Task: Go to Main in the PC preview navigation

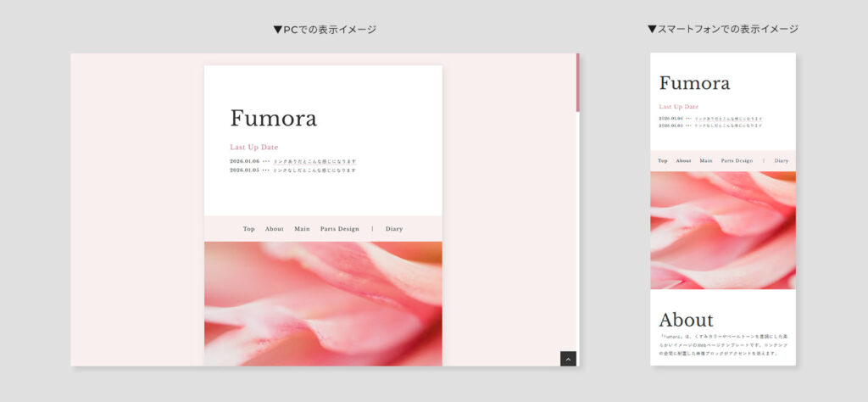Action: pyautogui.click(x=302, y=229)
